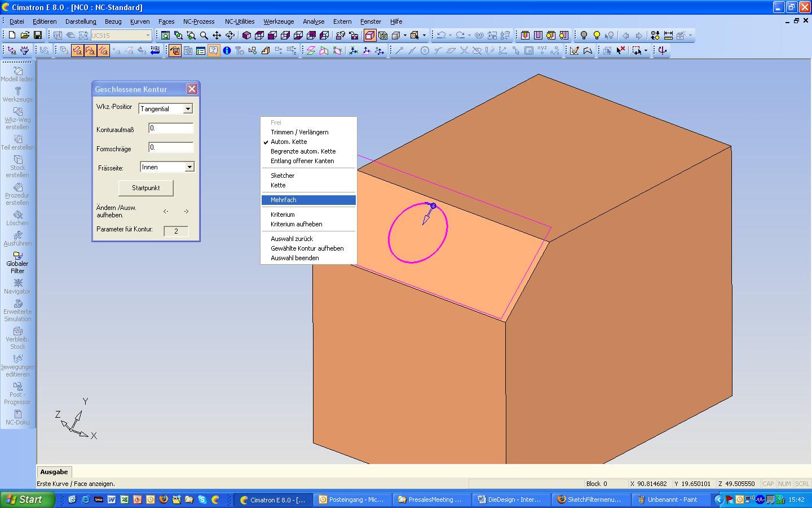Select the Zoom magnifier tool
The width and height of the screenshot is (812, 508).
[204, 35]
